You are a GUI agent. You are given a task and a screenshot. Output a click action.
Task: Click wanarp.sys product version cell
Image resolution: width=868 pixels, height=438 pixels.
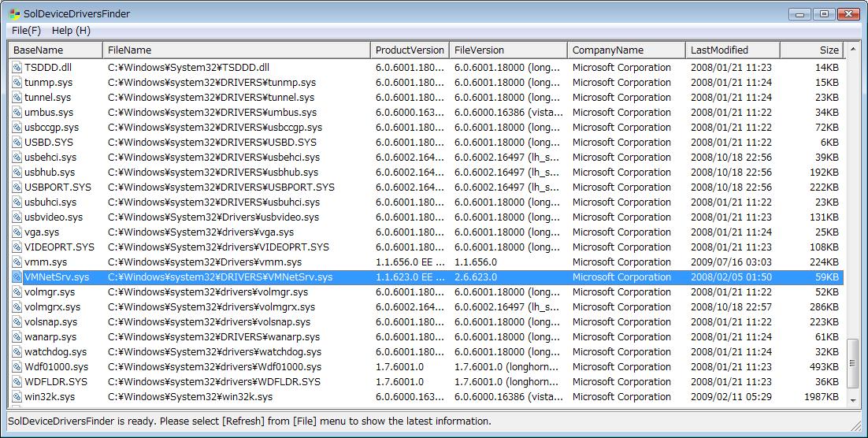[410, 336]
